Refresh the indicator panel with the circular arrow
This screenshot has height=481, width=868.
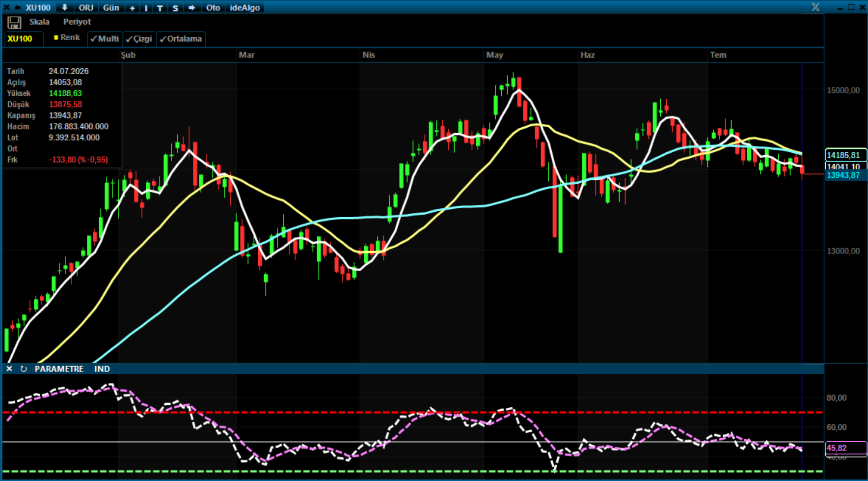tap(23, 368)
